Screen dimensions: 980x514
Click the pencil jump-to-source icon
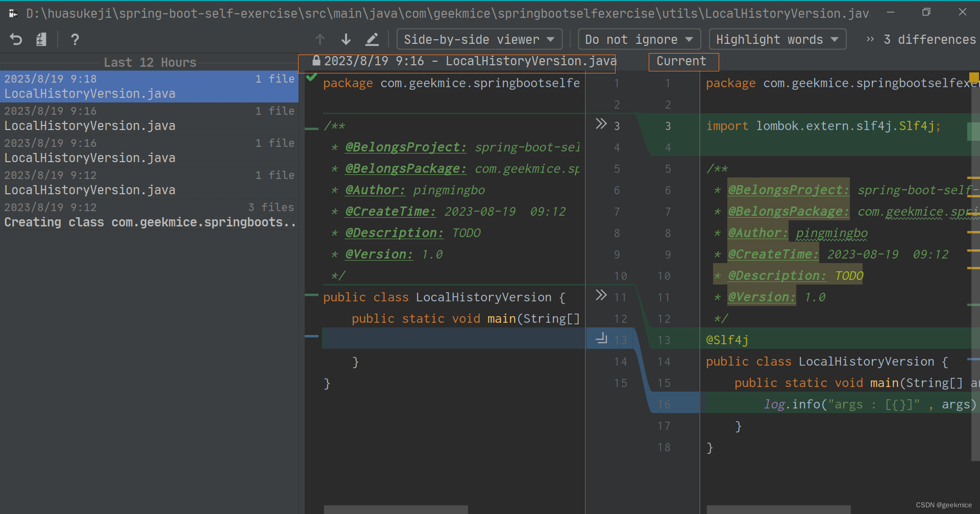[372, 39]
